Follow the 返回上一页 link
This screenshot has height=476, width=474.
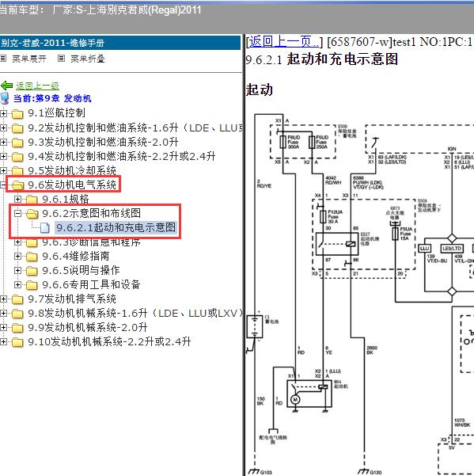pos(284,42)
